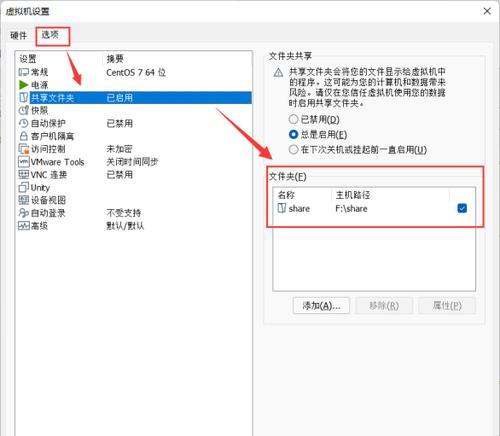Click the Unity overlapping windows icon
The height and width of the screenshot is (436, 500).
(23, 188)
